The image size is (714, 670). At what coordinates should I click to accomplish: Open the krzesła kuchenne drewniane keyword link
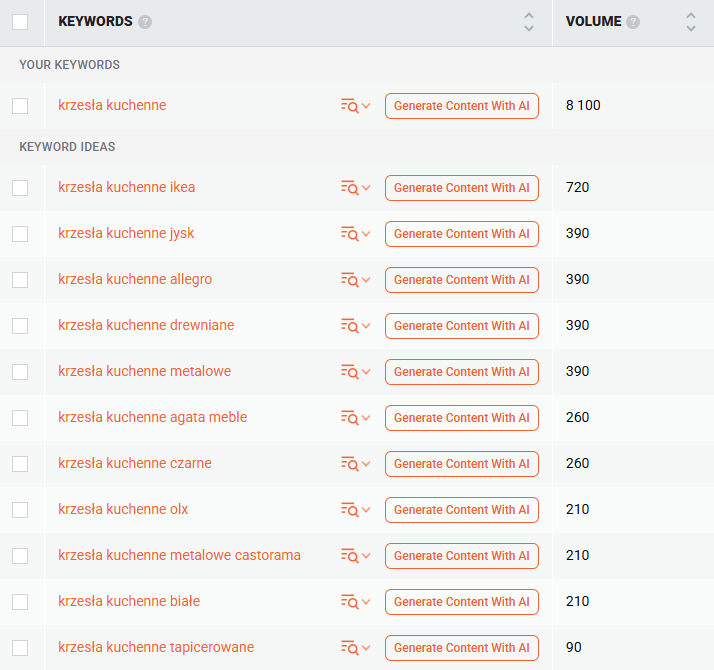pos(146,325)
